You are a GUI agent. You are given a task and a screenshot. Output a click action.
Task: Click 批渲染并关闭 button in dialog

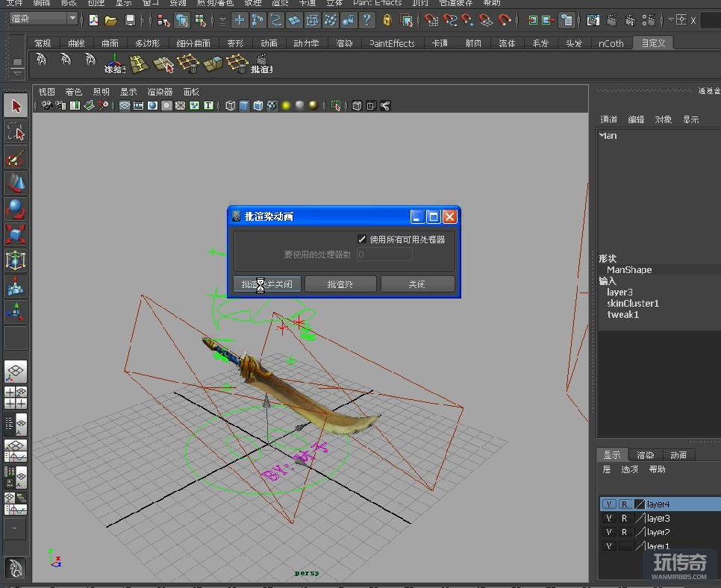point(267,284)
